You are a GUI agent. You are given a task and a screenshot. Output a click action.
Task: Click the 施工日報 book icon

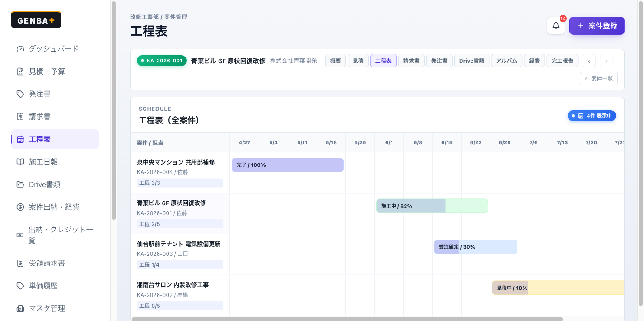[x=20, y=162]
